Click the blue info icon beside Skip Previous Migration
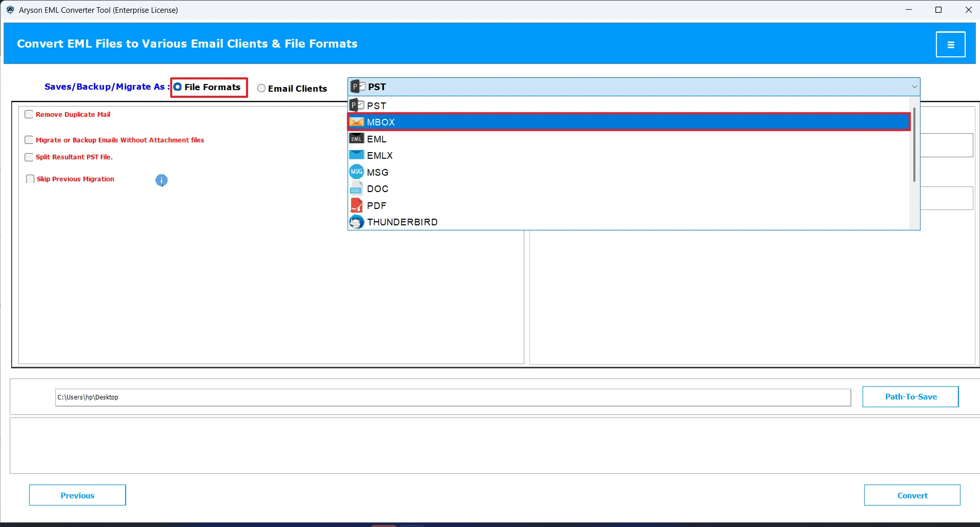Image resolution: width=980 pixels, height=527 pixels. (x=161, y=180)
